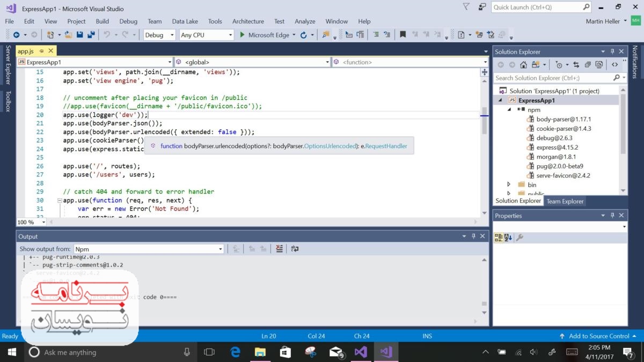This screenshot has width=644, height=362.
Task: Click the Ask me anything Cortana search box
Action: pyautogui.click(x=111, y=352)
